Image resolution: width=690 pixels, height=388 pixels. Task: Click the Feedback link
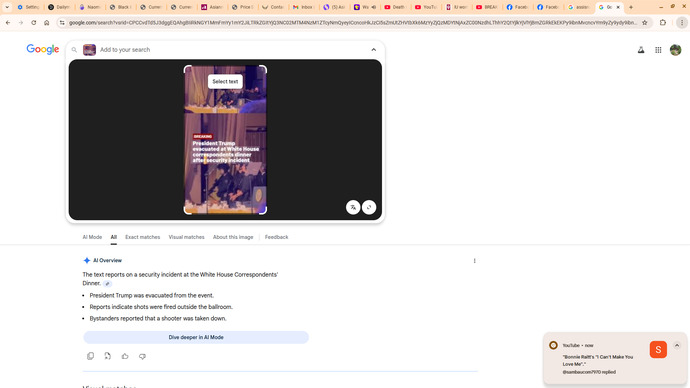276,237
